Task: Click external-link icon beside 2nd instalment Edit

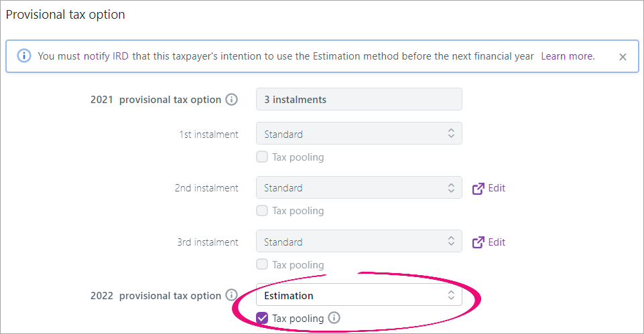Action: 478,188
